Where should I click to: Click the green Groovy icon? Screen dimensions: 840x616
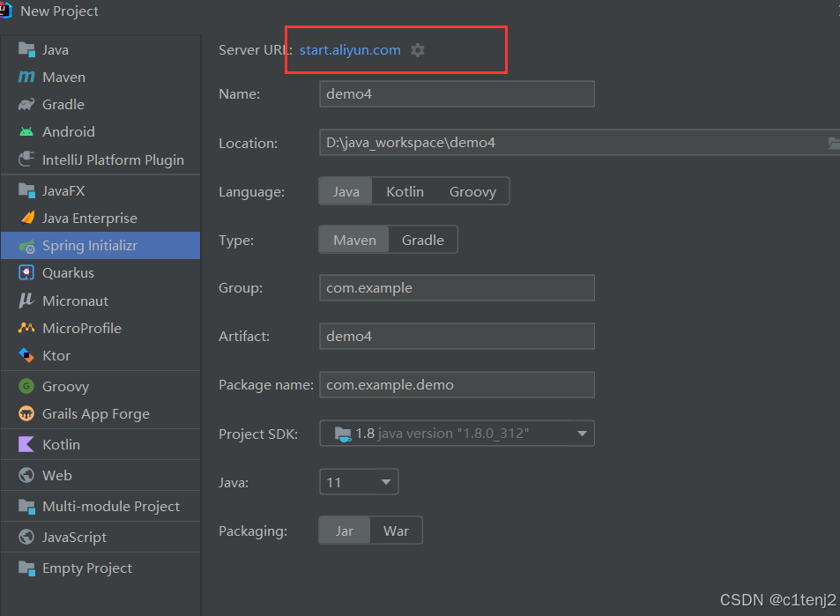pyautogui.click(x=26, y=386)
